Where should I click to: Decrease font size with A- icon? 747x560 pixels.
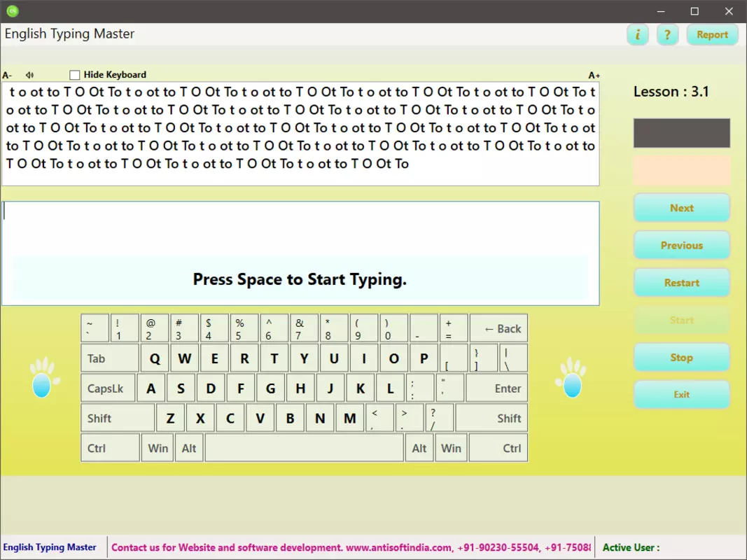[7, 75]
